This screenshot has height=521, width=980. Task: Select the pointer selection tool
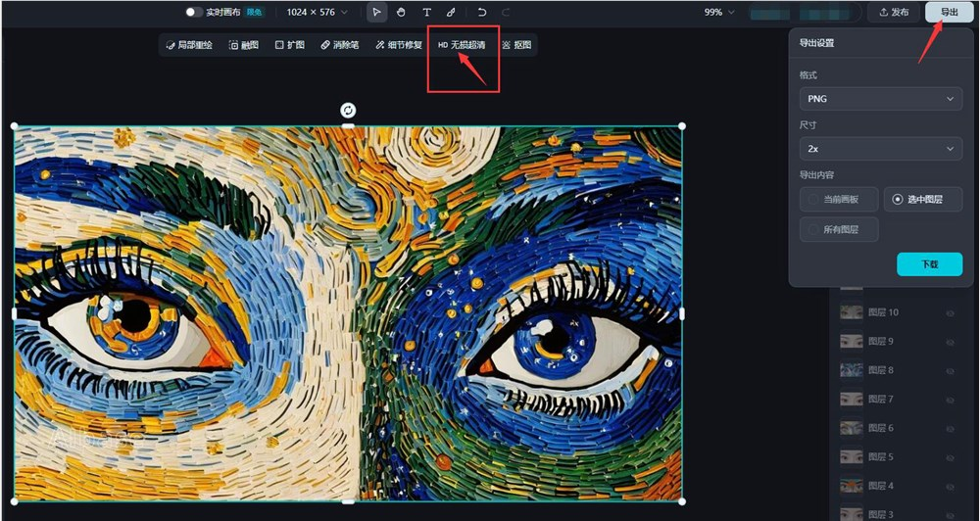377,13
